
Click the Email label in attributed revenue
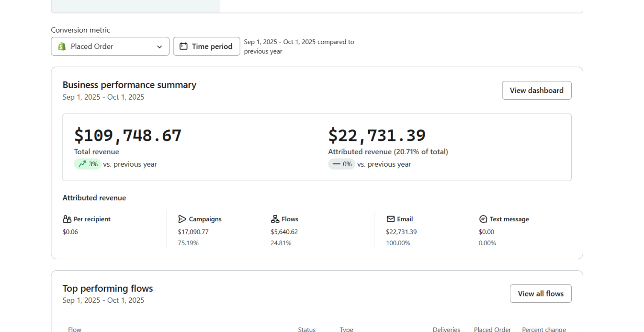click(x=405, y=219)
